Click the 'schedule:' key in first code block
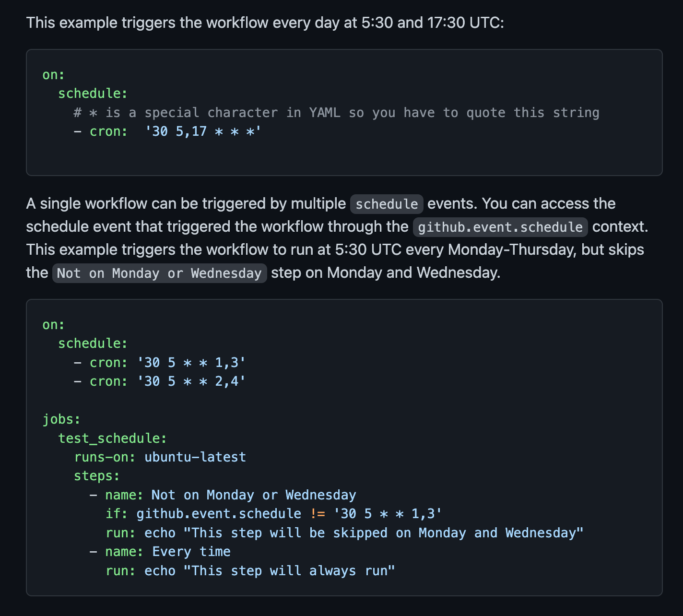Screen dimensions: 683x616 click(x=93, y=94)
